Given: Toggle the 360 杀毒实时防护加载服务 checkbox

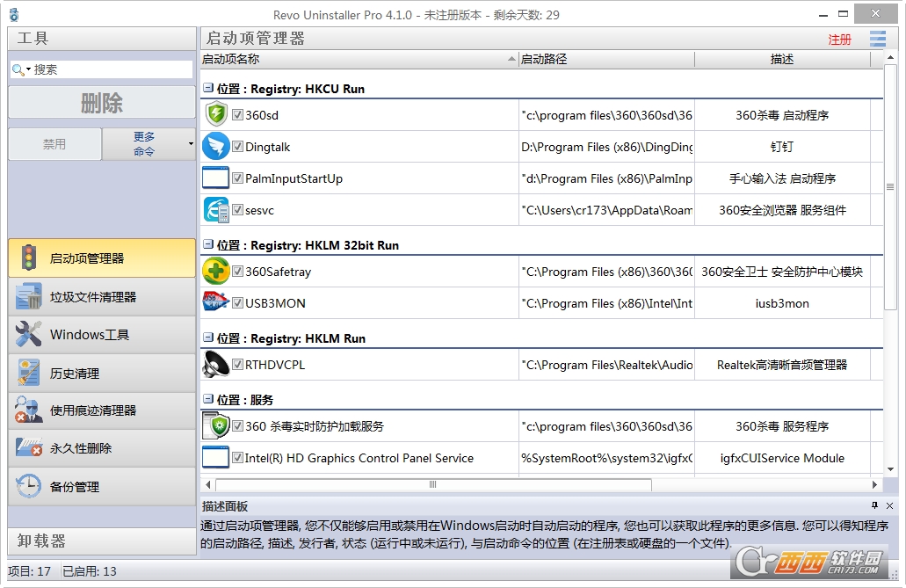Looking at the screenshot, I should [237, 426].
